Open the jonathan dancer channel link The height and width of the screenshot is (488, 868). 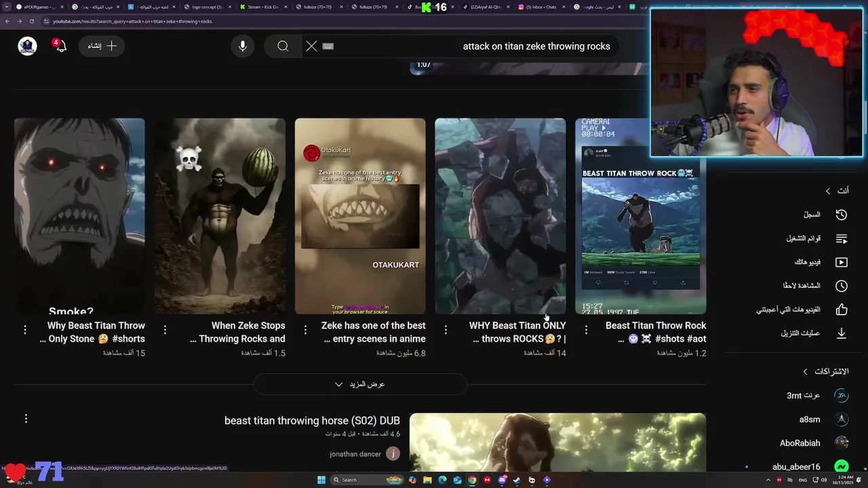355,454
